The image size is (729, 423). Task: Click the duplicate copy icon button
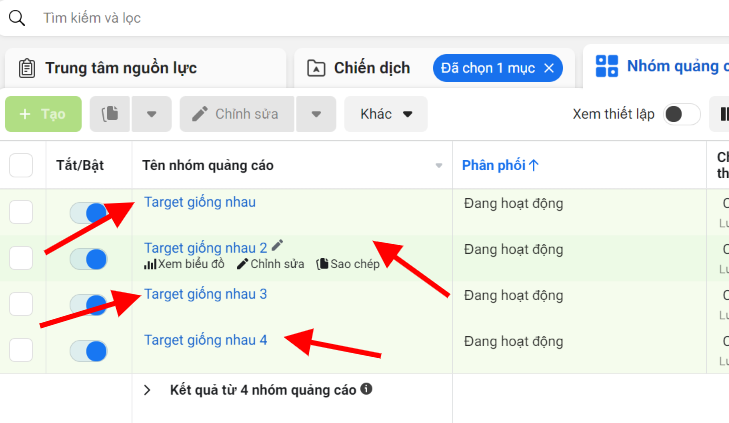point(110,114)
